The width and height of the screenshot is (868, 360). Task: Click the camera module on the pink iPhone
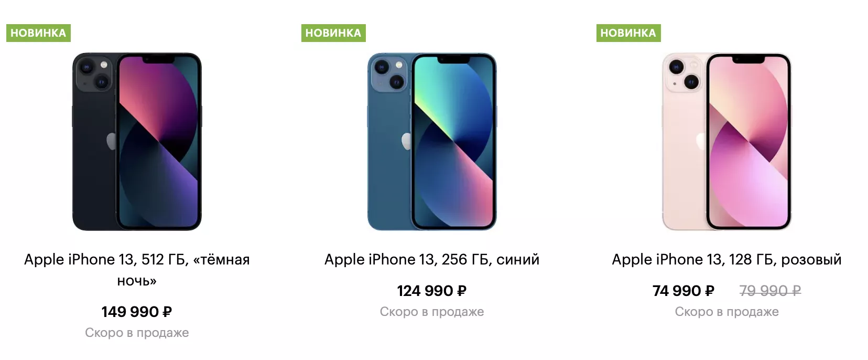(683, 73)
